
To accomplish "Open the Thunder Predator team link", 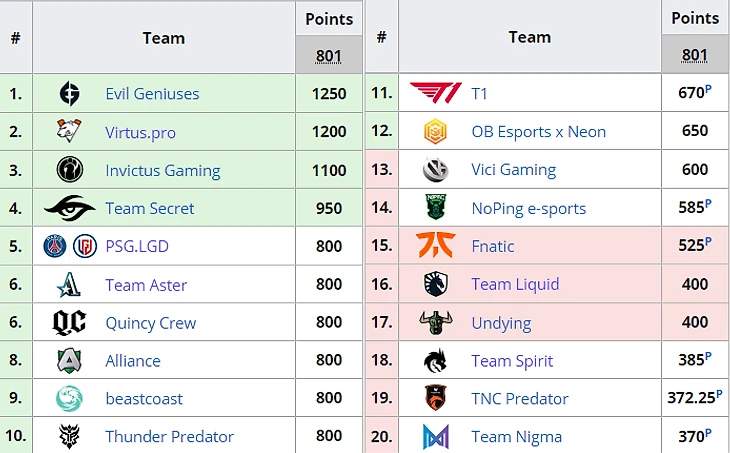I will click(169, 437).
